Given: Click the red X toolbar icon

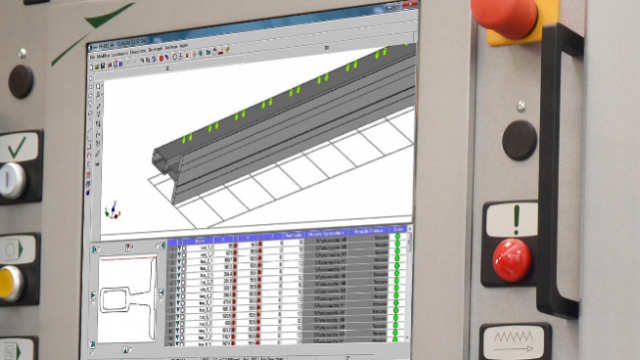Looking at the screenshot, I should [x=187, y=56].
